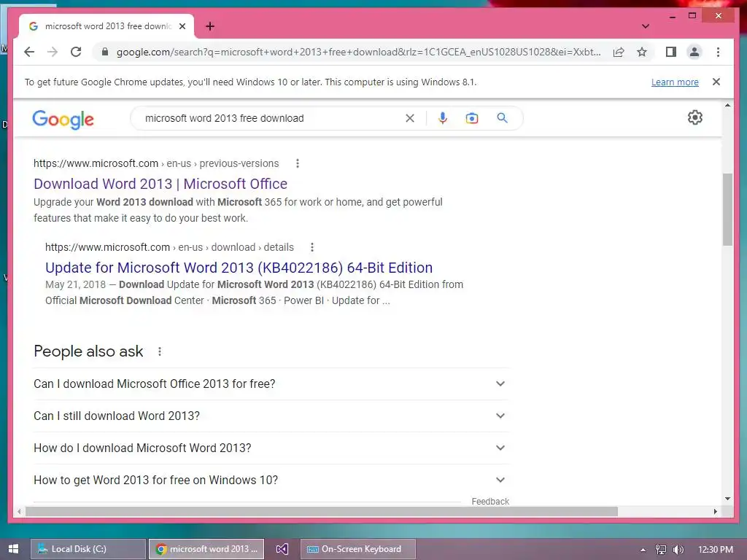Bookmark this page with star icon
This screenshot has height=560, width=747.
pos(642,52)
